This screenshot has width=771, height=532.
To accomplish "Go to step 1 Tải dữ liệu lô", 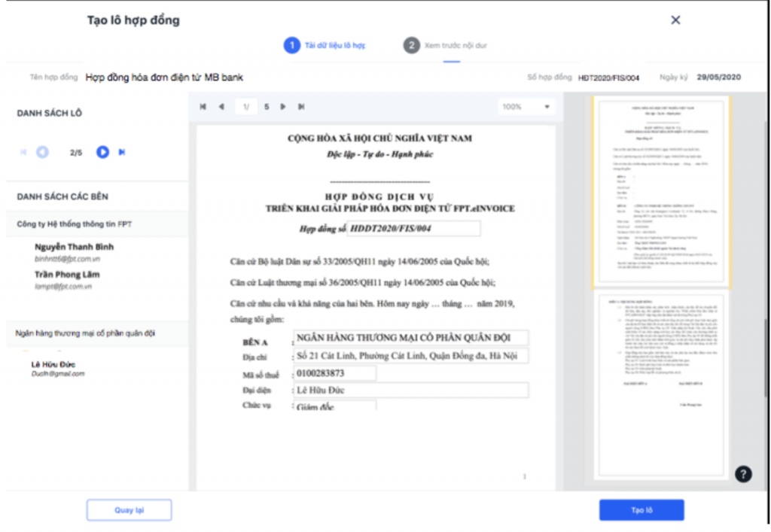I will (x=325, y=45).
